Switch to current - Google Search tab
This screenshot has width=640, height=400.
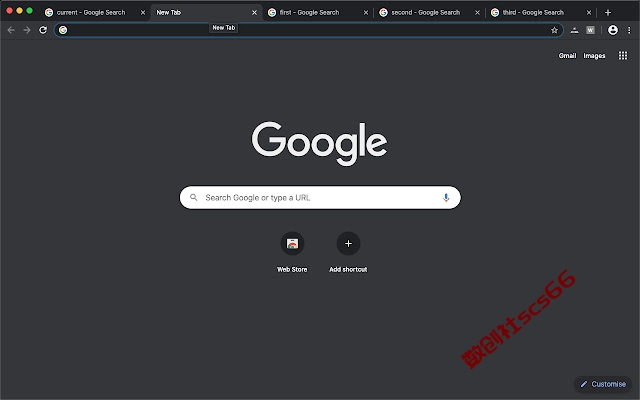click(94, 13)
